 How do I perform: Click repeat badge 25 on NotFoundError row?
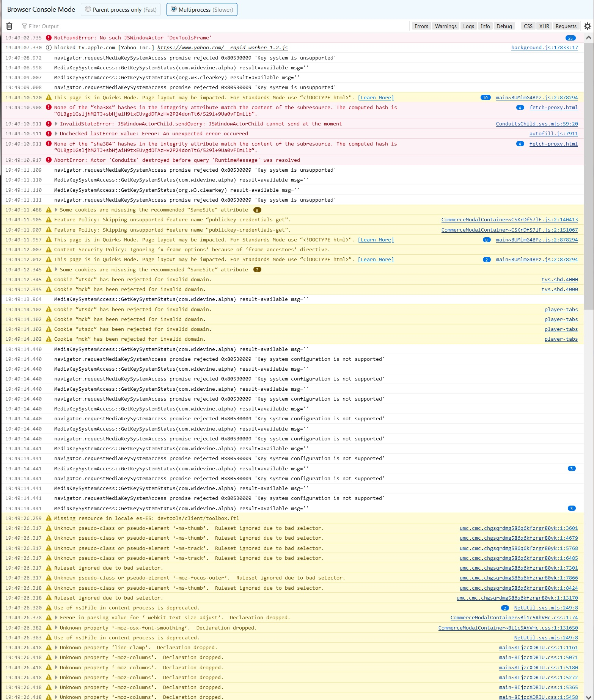point(570,38)
